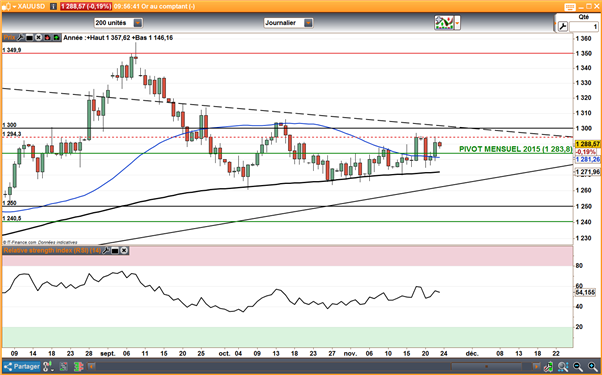Open RSI indicator wrench settings

coord(106,251)
